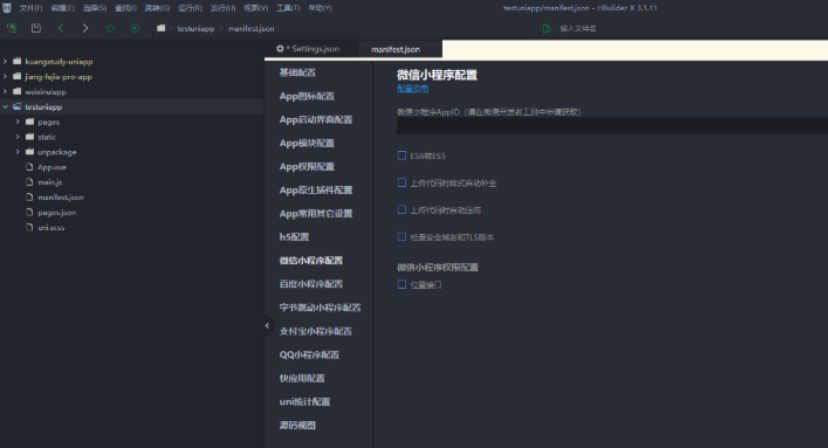Open the uni统计配置 section
This screenshot has height=448, width=828.
(305, 402)
